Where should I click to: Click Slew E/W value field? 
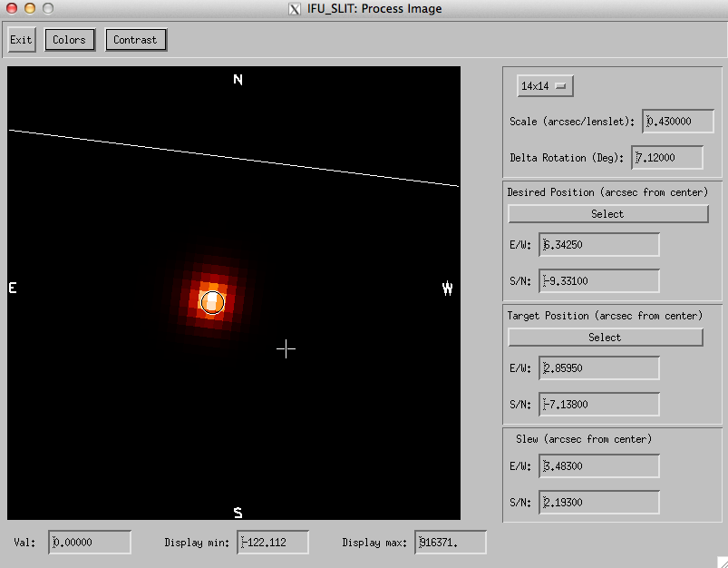point(598,466)
